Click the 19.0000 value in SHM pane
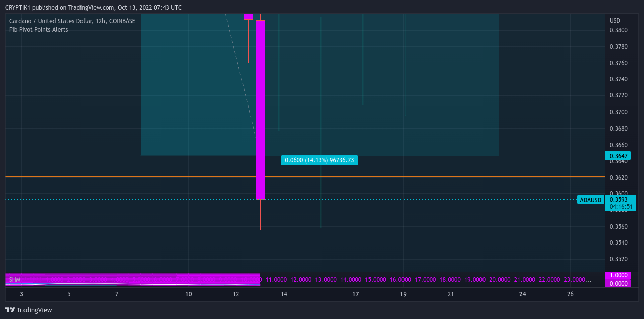 point(475,280)
